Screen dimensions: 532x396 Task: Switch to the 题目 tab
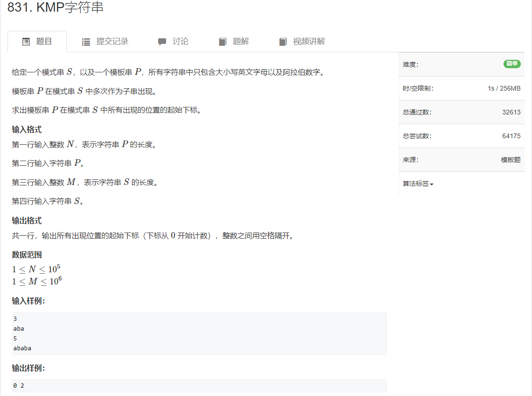[37, 42]
